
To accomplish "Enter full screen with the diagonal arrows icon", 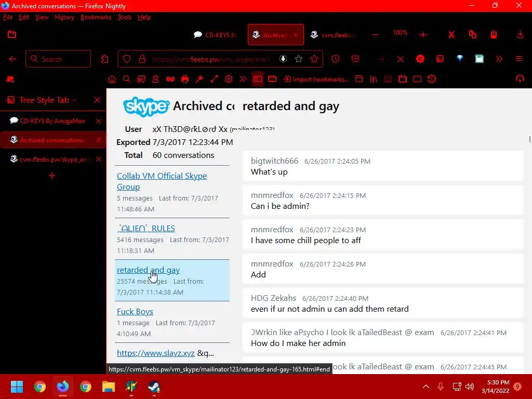I will (214, 79).
